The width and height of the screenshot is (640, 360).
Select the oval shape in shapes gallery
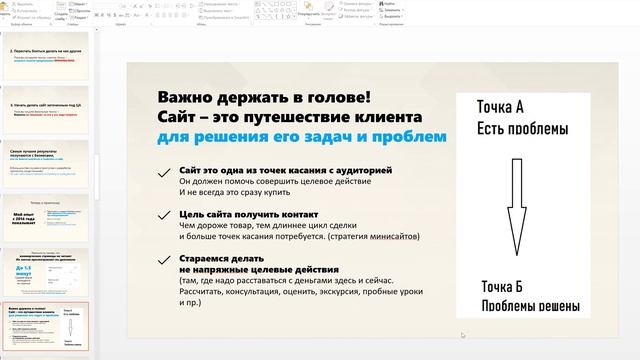(x=282, y=4)
